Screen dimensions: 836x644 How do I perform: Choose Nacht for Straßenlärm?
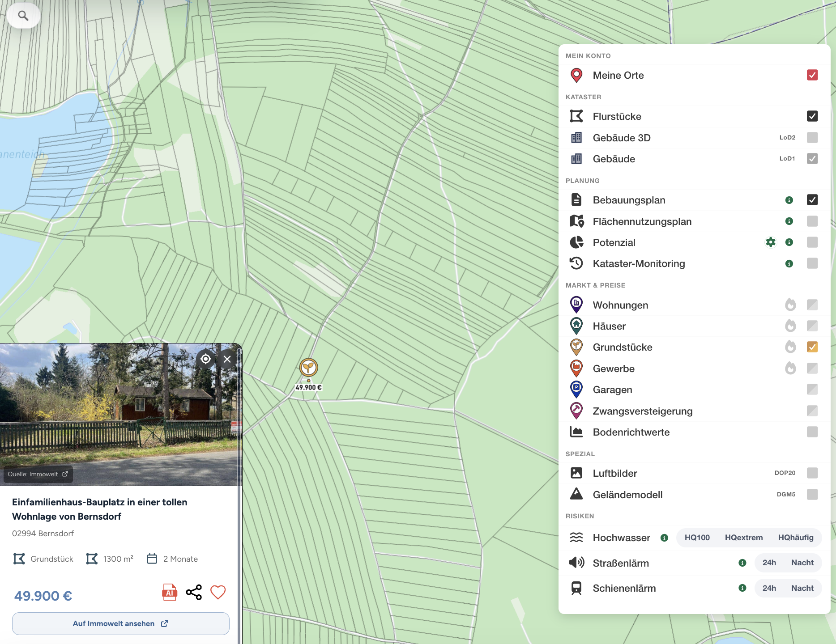(802, 563)
